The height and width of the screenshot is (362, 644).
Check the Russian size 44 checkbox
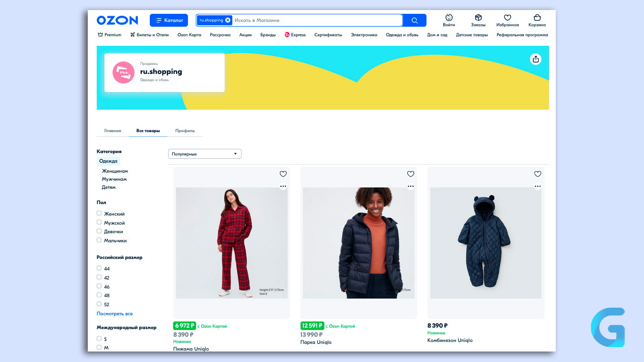tap(99, 268)
